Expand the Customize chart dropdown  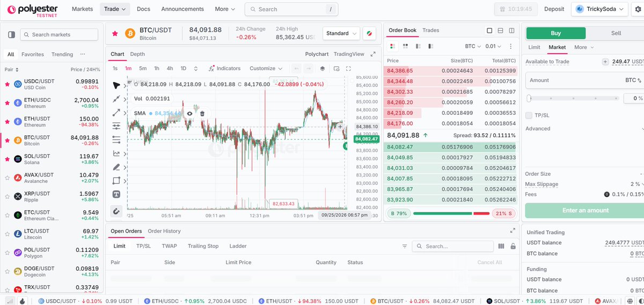tap(266, 69)
